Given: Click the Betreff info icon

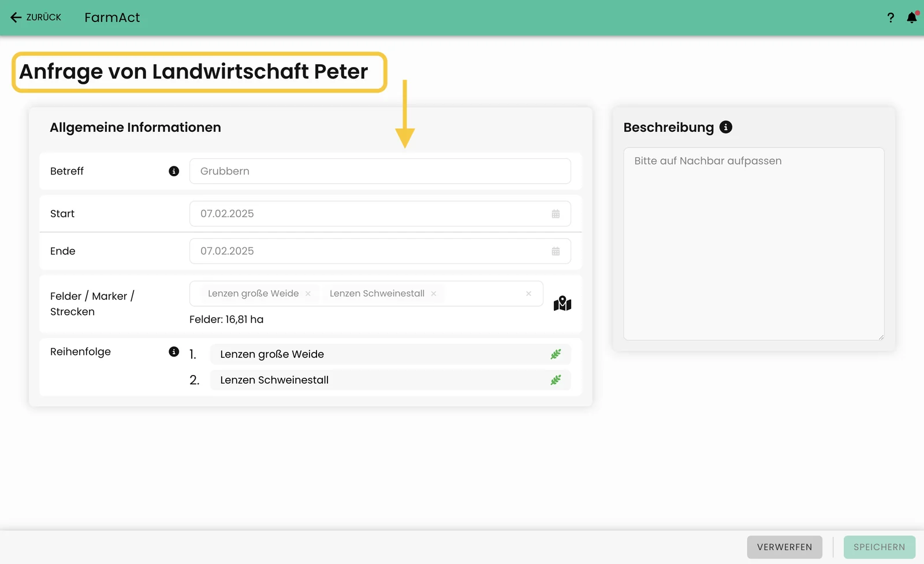Looking at the screenshot, I should pos(174,171).
